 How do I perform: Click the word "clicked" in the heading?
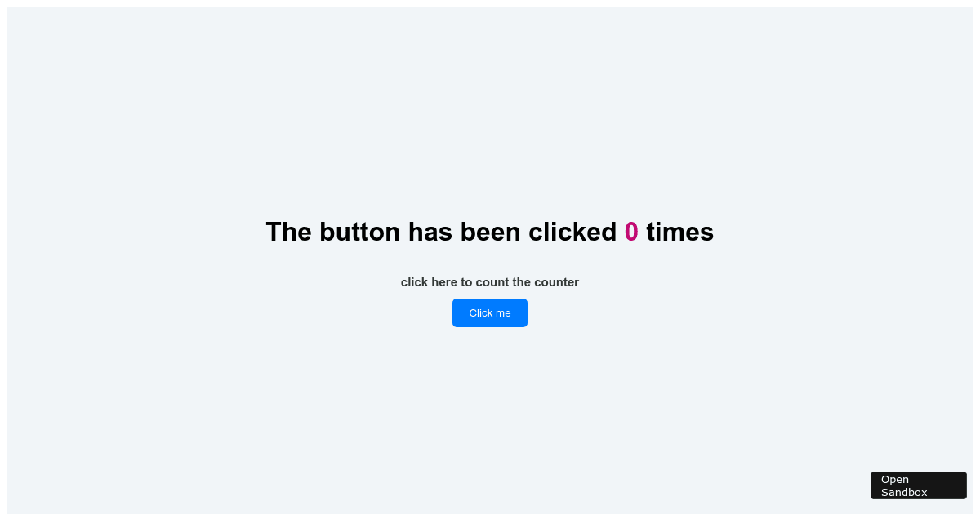[x=572, y=232]
